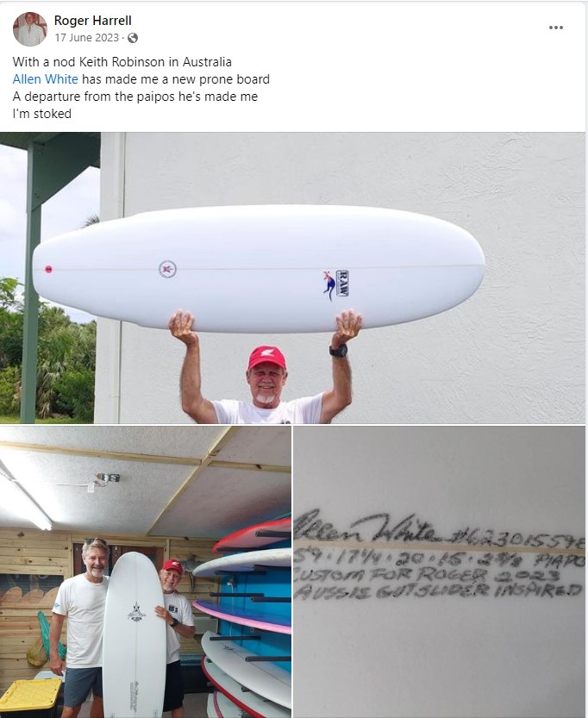
Task: Click the 'Aussie Gutslider Inspired' handwritten line
Action: click(438, 591)
